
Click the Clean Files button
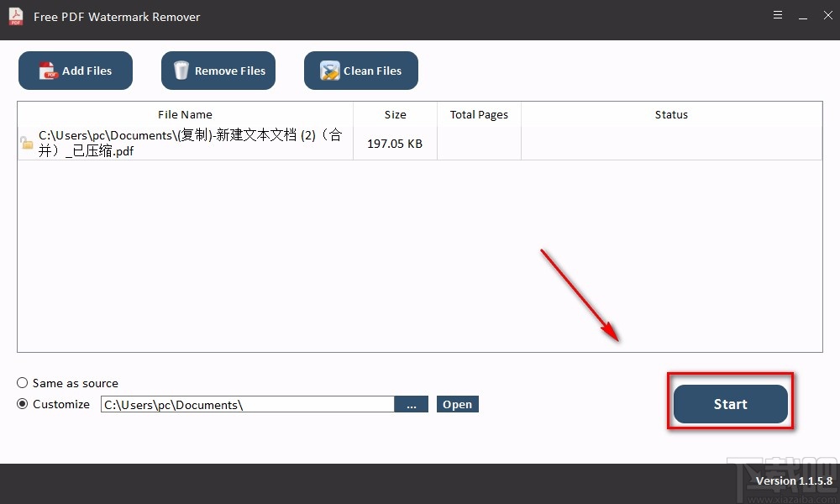361,71
